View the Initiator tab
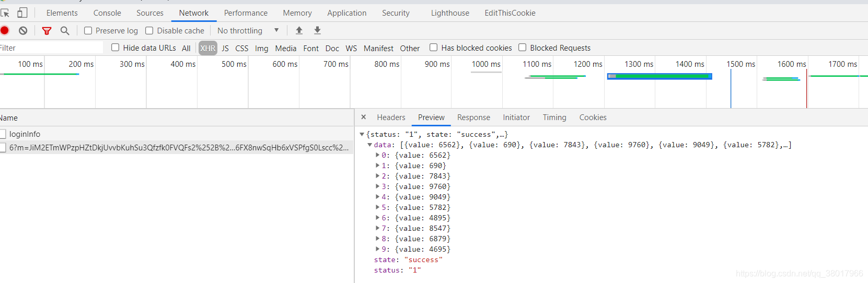Image resolution: width=868 pixels, height=283 pixels. [516, 117]
